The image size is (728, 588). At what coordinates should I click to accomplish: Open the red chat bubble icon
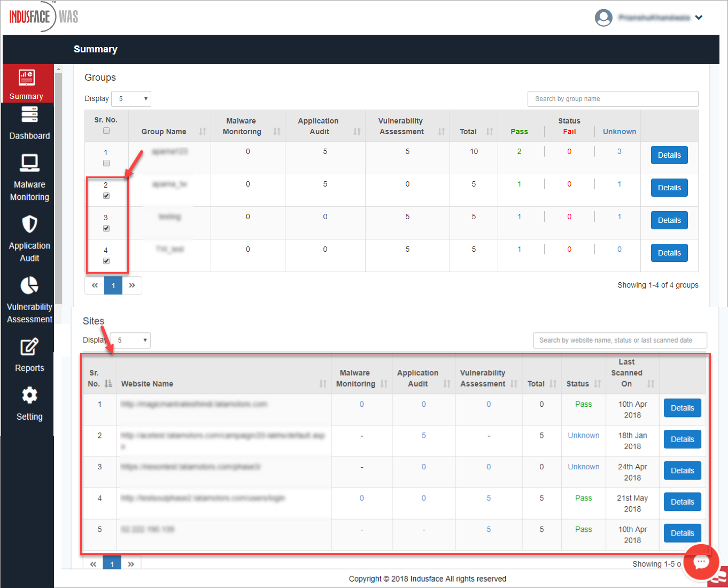tap(701, 562)
